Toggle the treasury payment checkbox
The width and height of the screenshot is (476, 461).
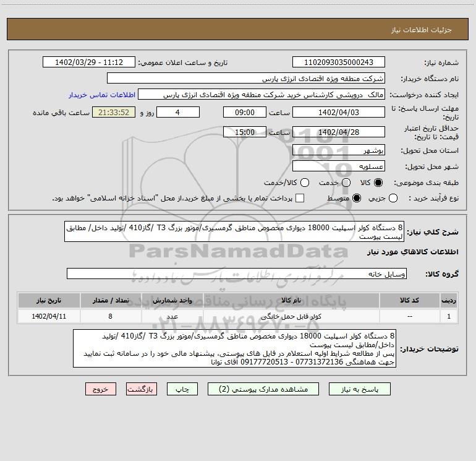(300, 198)
